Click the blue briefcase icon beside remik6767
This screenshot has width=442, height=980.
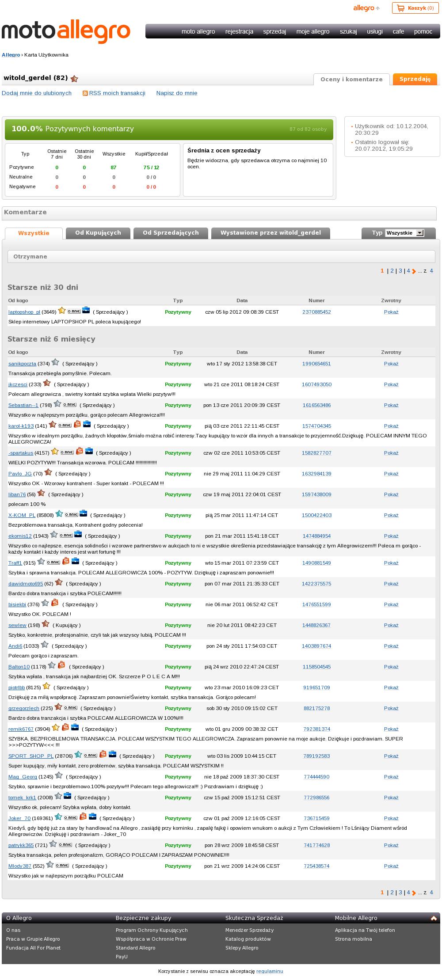pos(75,727)
